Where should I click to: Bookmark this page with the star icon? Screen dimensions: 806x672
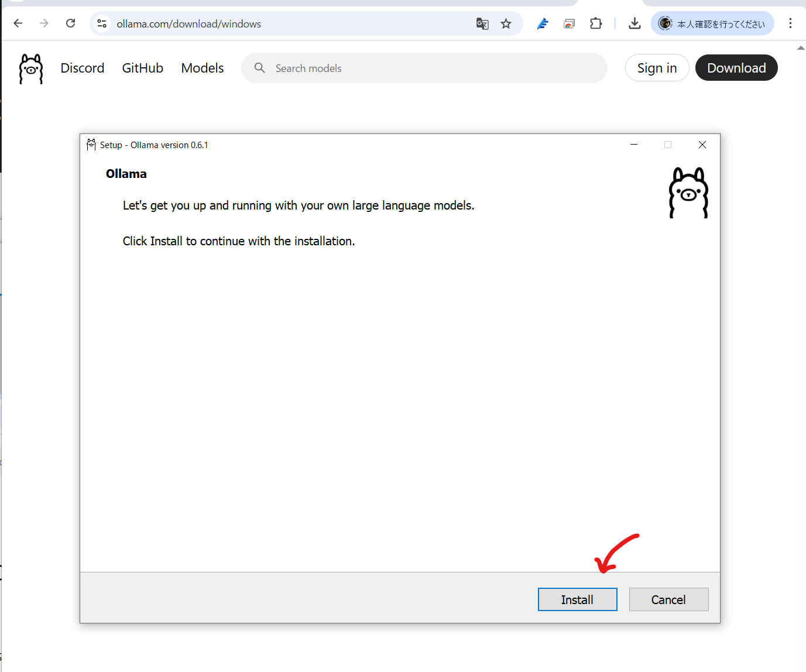tap(505, 23)
